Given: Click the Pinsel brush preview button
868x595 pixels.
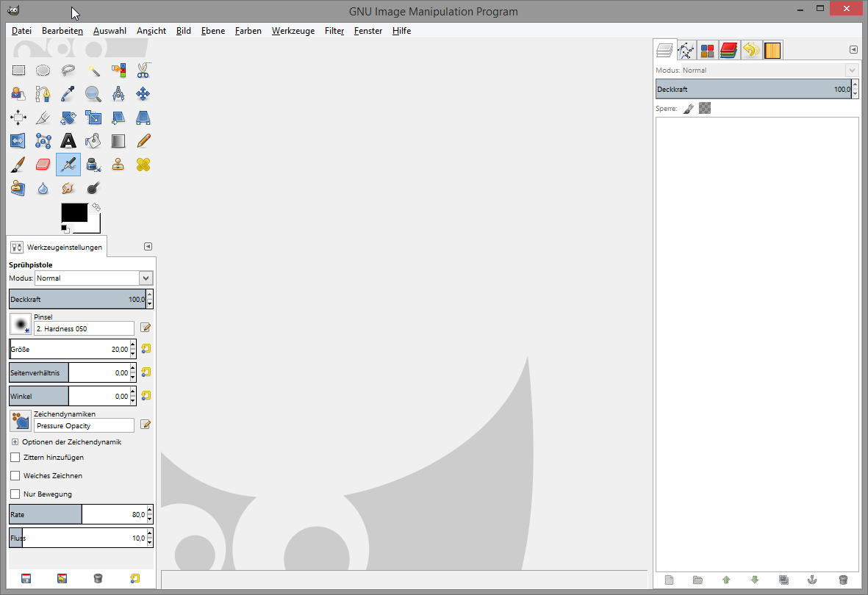Looking at the screenshot, I should [21, 324].
